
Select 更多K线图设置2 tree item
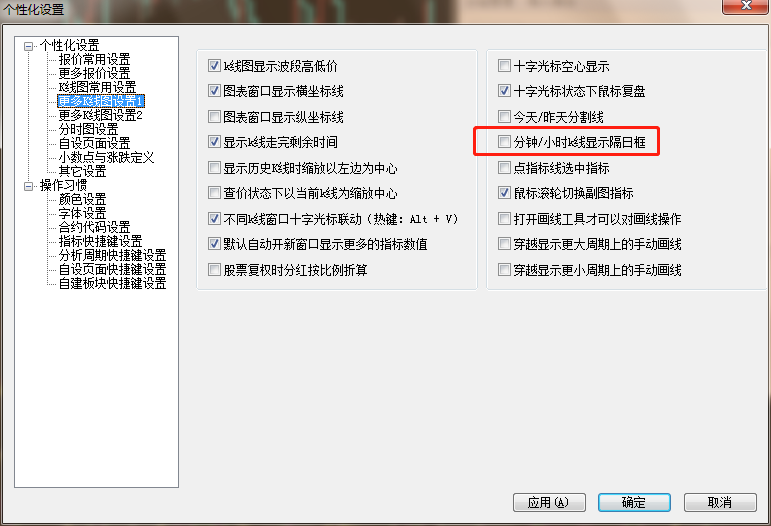(x=100, y=115)
